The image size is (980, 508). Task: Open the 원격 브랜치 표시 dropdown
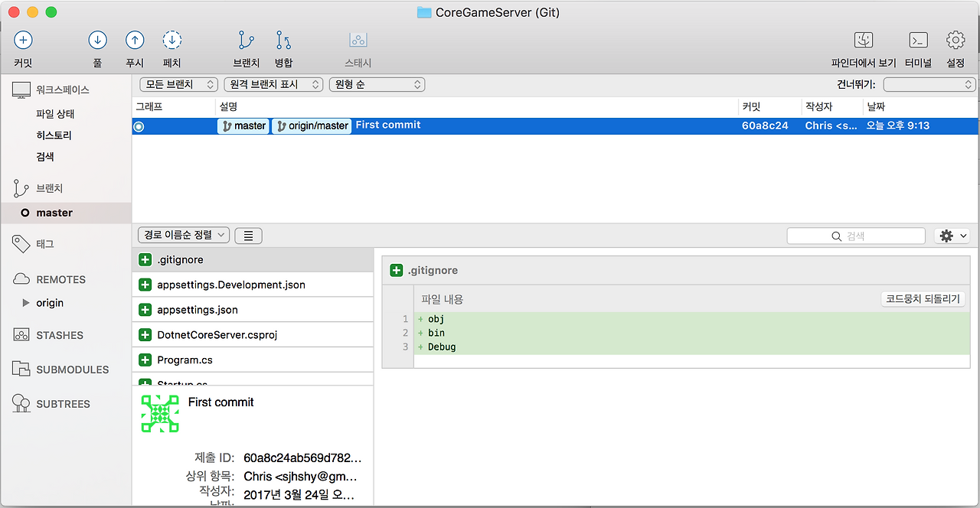[273, 84]
